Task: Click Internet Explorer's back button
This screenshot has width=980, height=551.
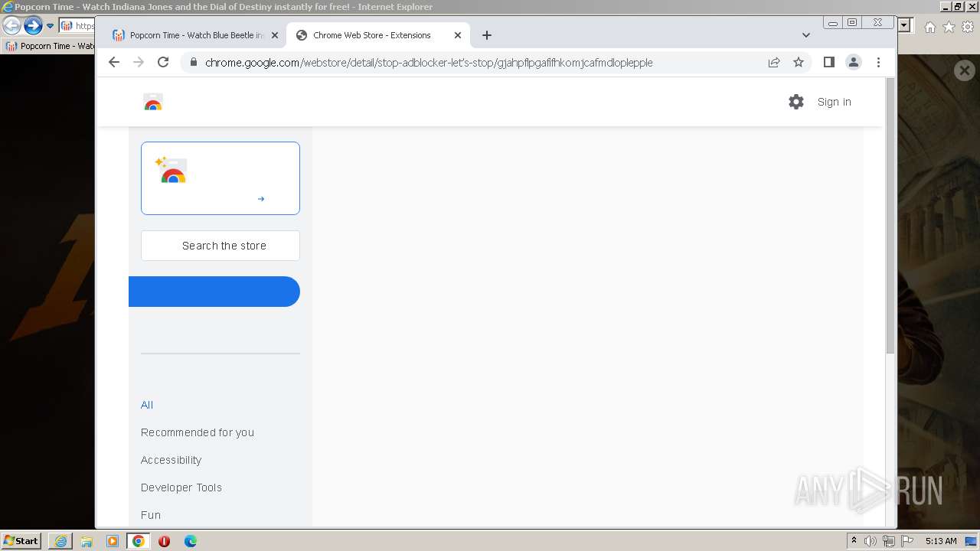Action: [x=11, y=26]
